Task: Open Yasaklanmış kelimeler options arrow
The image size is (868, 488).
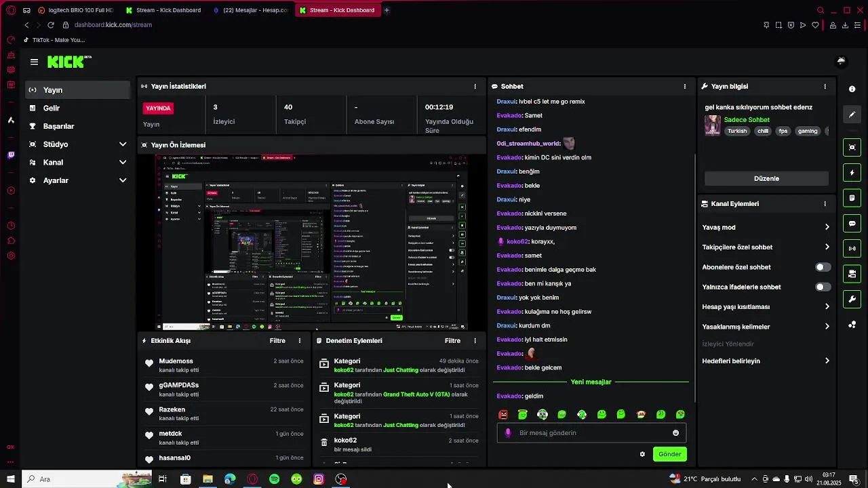Action: click(x=827, y=326)
